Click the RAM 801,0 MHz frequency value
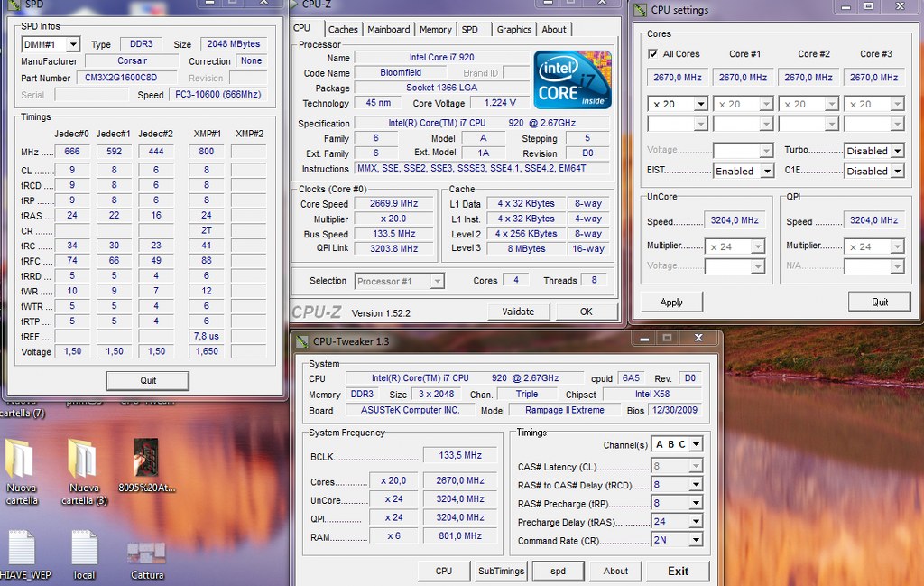Viewport: 924px width, 586px height. 459,536
